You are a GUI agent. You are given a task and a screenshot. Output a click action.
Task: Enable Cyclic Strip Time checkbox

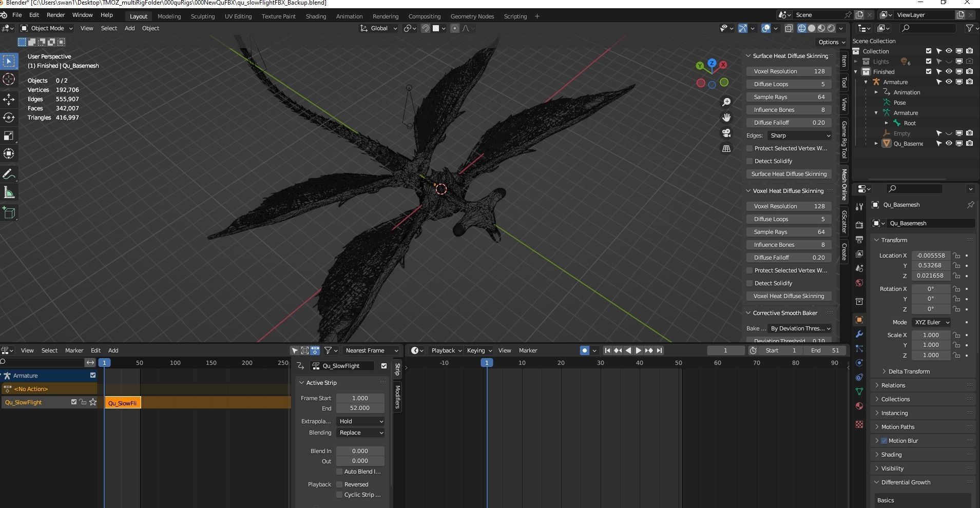point(339,495)
